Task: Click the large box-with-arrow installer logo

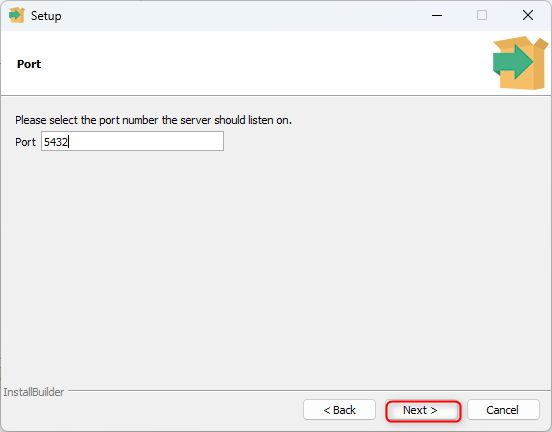Action: [x=520, y=63]
